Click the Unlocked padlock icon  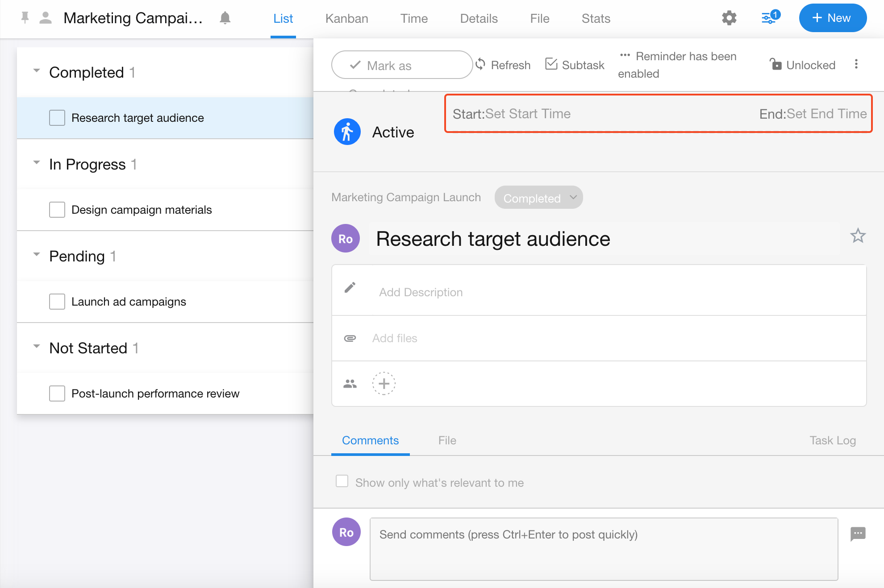[x=776, y=65]
